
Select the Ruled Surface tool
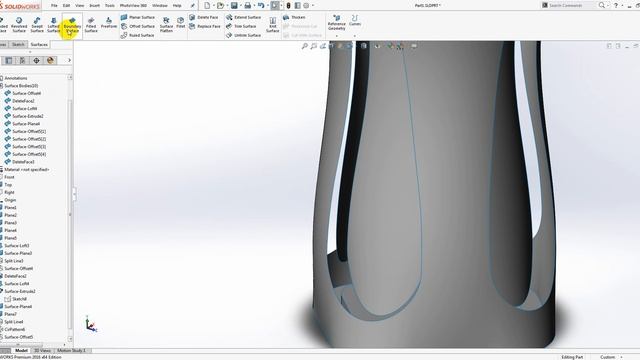click(x=138, y=35)
